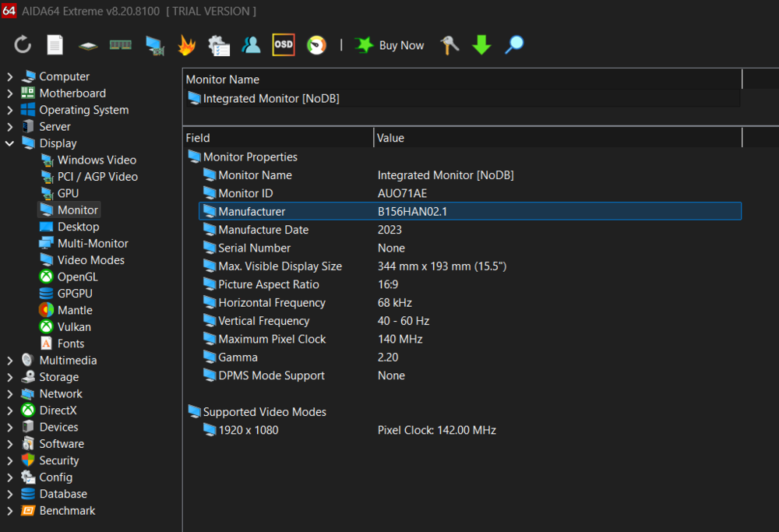The width and height of the screenshot is (779, 532).
Task: Open the motherboard chip toolbar icon
Action: [x=88, y=46]
